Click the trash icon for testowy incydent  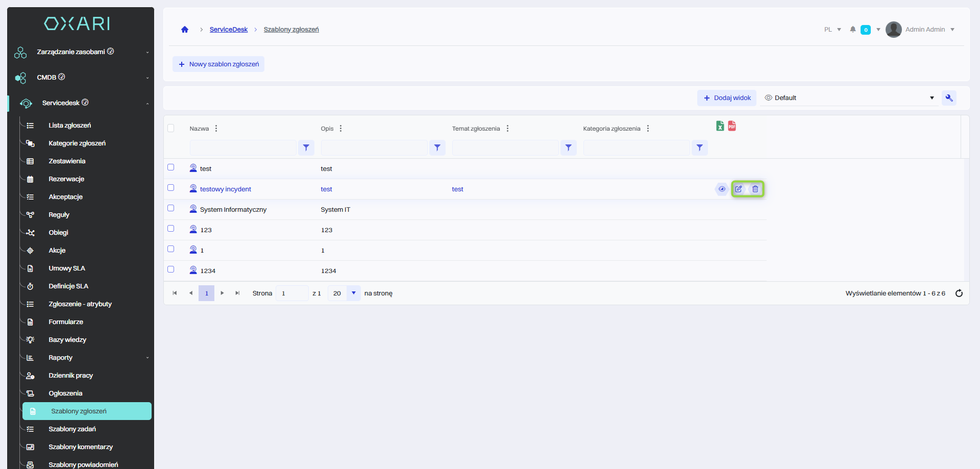click(755, 189)
